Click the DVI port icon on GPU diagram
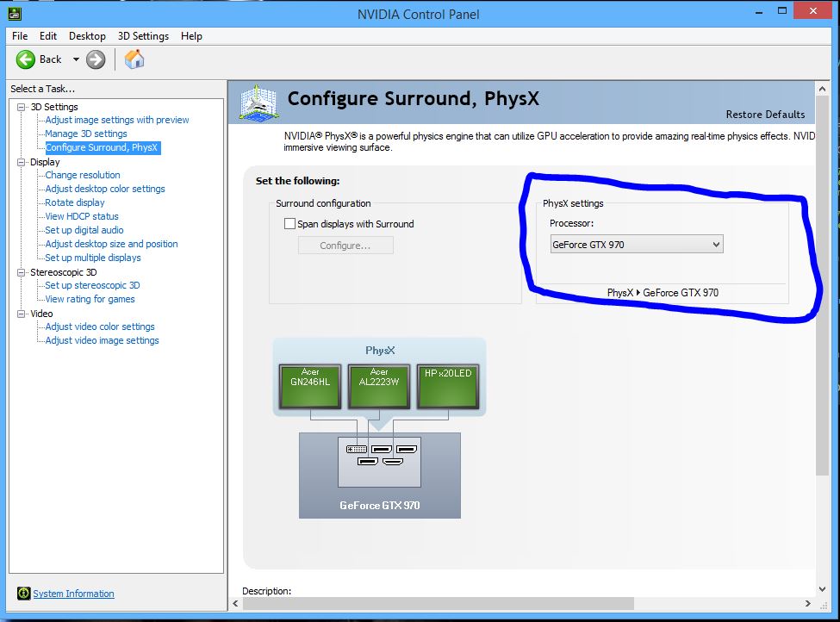The height and width of the screenshot is (622, 840). tap(357, 449)
